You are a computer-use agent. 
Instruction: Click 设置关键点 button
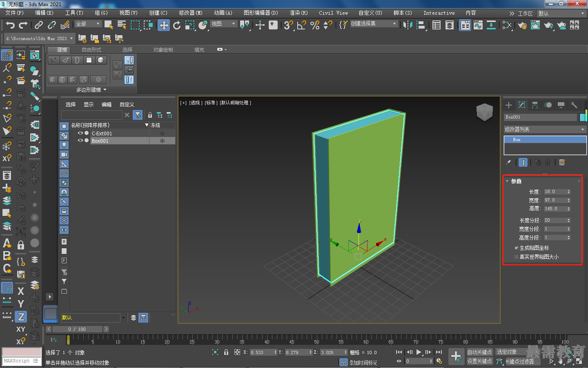coord(479,361)
